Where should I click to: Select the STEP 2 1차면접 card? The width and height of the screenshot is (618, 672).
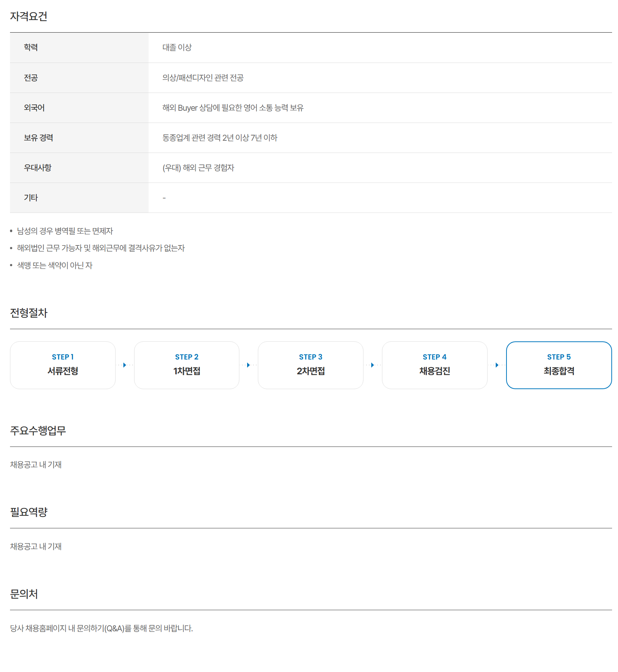coord(186,365)
